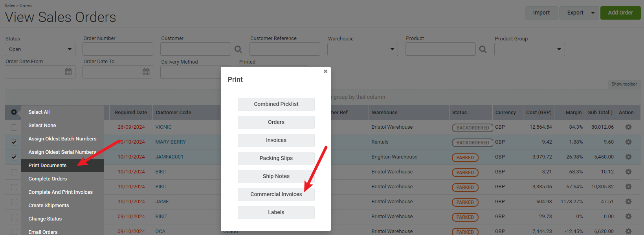Viewport: 644px width, 235px height.
Task: Select Assign Oldest Serial Numbers
Action: click(62, 152)
